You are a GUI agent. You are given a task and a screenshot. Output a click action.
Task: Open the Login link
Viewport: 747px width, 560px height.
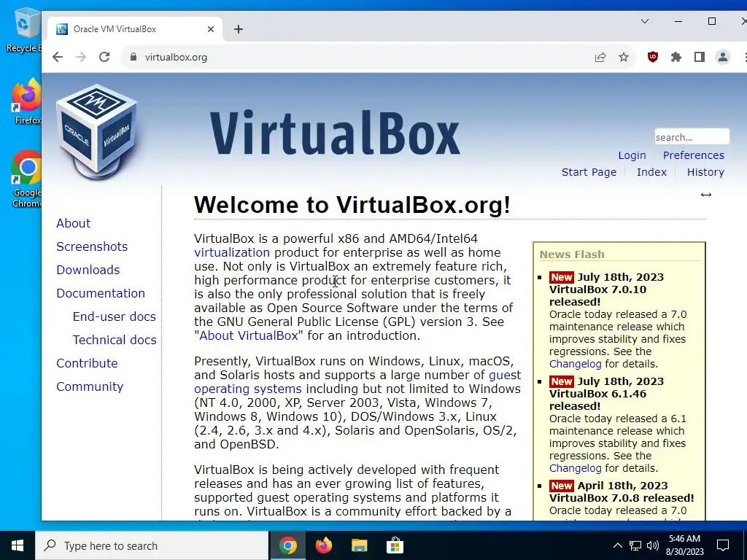click(632, 155)
